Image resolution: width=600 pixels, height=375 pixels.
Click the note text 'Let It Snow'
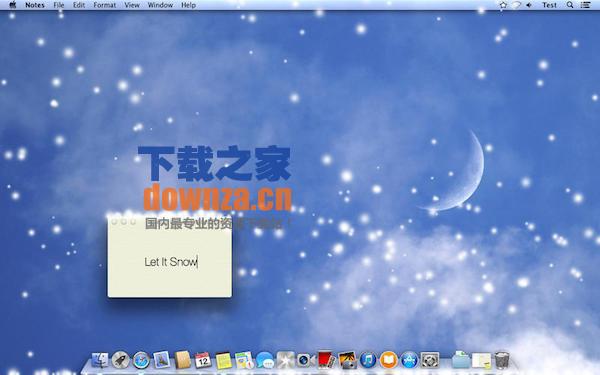pyautogui.click(x=171, y=262)
